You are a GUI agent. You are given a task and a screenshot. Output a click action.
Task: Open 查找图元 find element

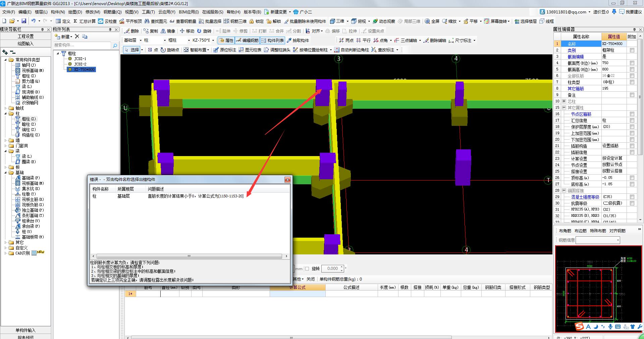point(156,21)
